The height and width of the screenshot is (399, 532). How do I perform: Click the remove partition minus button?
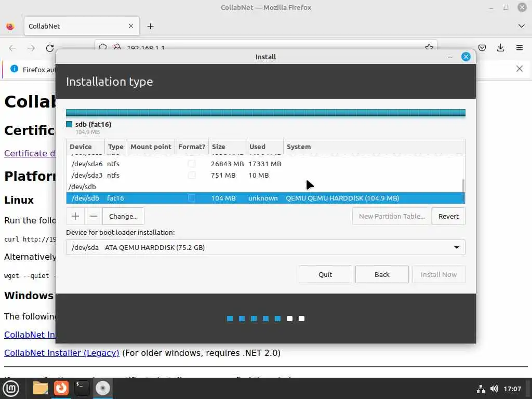pyautogui.click(x=94, y=216)
